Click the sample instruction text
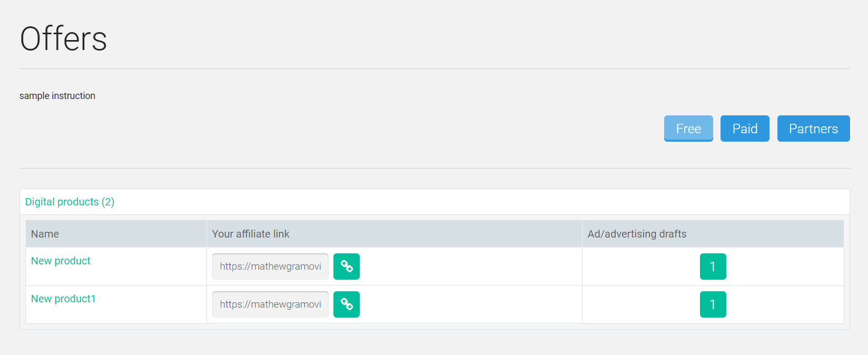The image size is (868, 355). [x=57, y=96]
